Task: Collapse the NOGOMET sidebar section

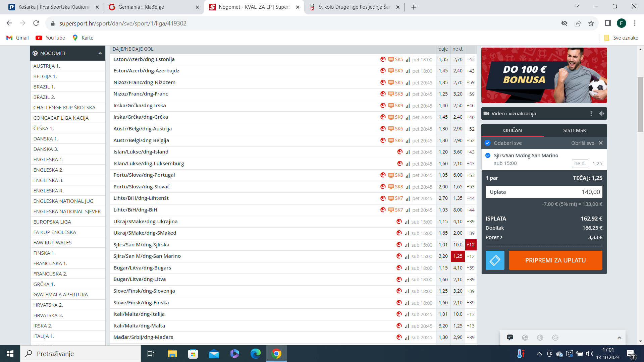Action: pos(100,53)
